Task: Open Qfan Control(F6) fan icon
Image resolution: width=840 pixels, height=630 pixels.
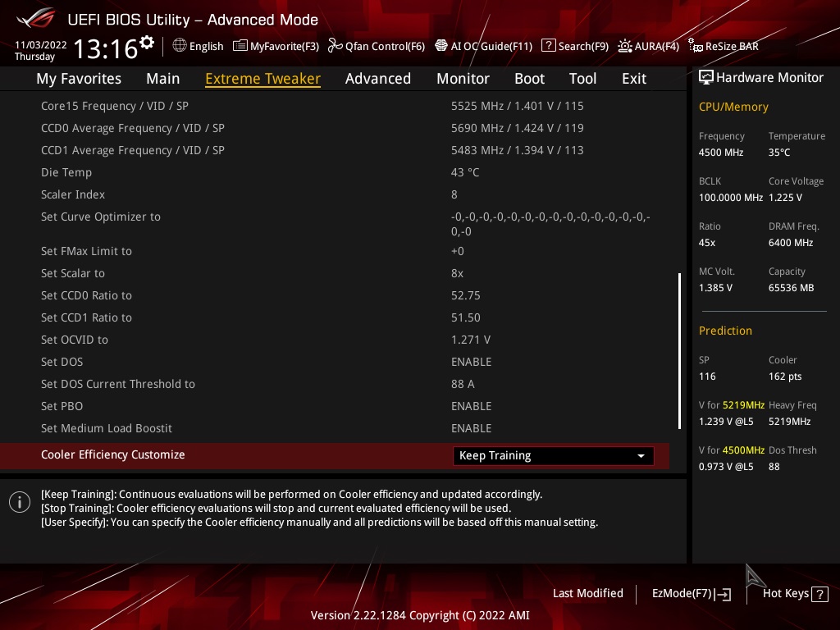Action: (x=335, y=46)
